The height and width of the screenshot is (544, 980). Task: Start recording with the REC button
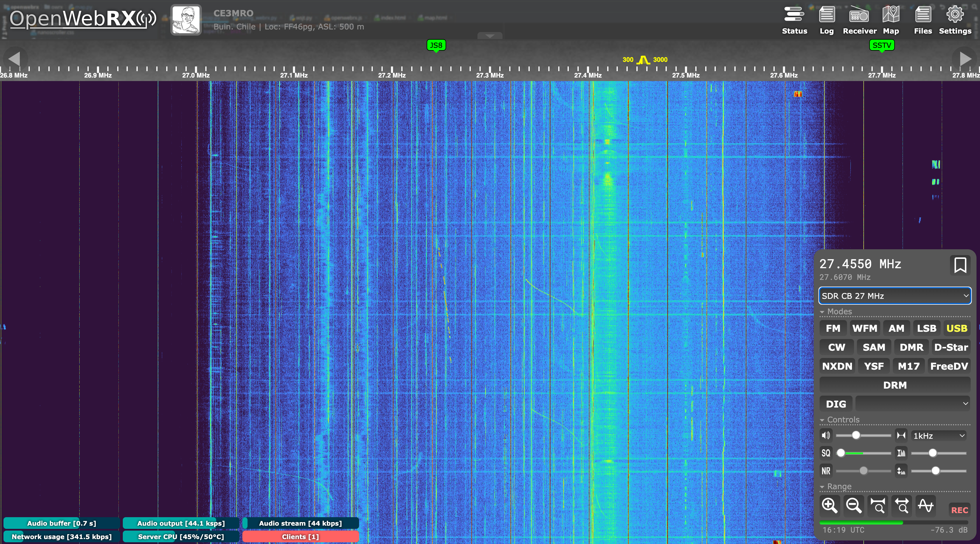959,510
